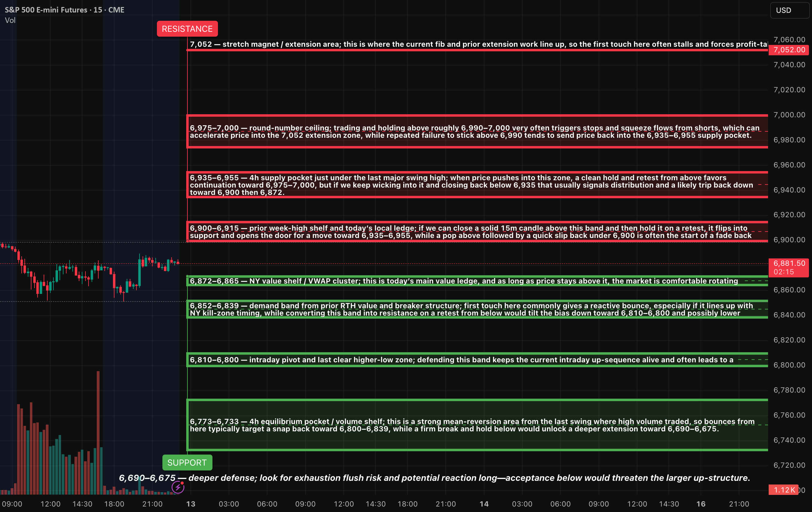The image size is (812, 512).
Task: Click the bold 13 date label on the time axis
Action: (190, 504)
